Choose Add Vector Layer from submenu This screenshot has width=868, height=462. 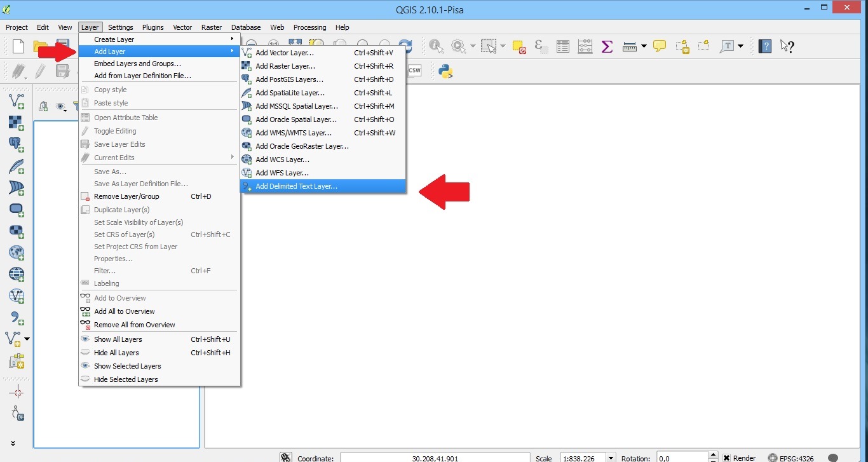(323, 53)
